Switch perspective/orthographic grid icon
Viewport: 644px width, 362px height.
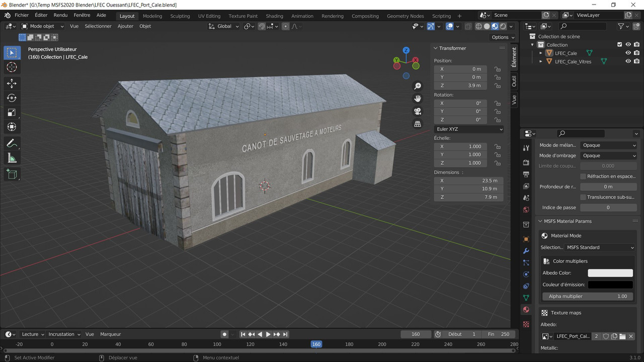[418, 124]
